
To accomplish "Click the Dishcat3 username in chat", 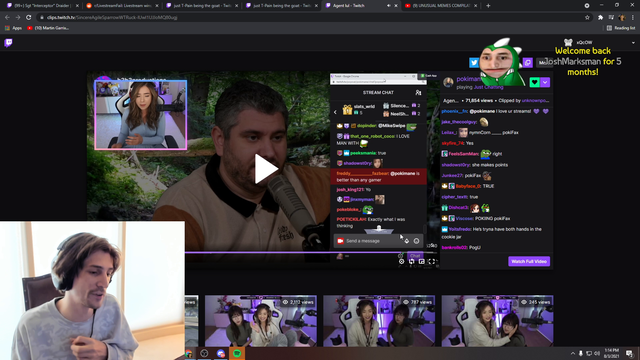I will (458, 208).
